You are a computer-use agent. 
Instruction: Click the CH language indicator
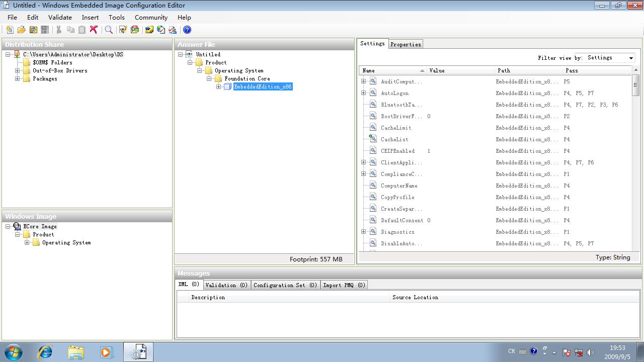[512, 351]
